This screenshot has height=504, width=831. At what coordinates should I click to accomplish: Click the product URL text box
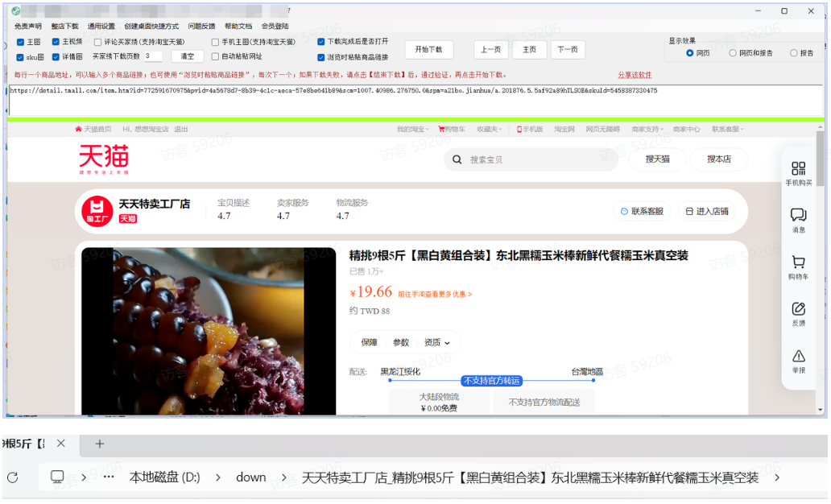tap(416, 100)
